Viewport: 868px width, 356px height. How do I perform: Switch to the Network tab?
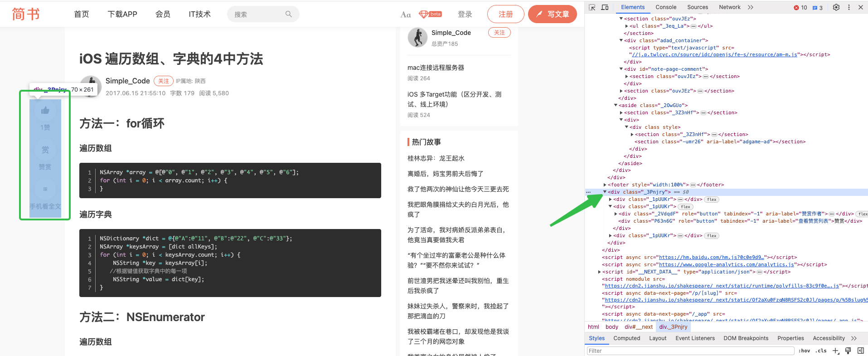[730, 7]
